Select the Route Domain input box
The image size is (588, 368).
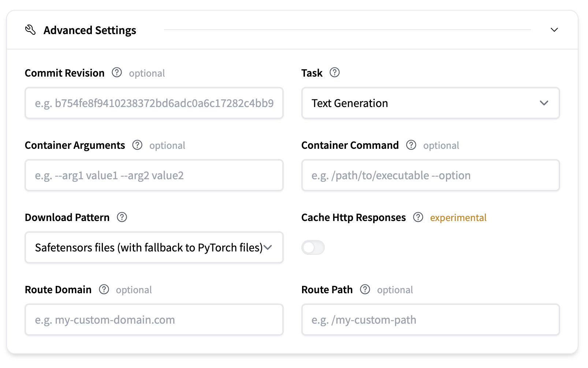[154, 320]
